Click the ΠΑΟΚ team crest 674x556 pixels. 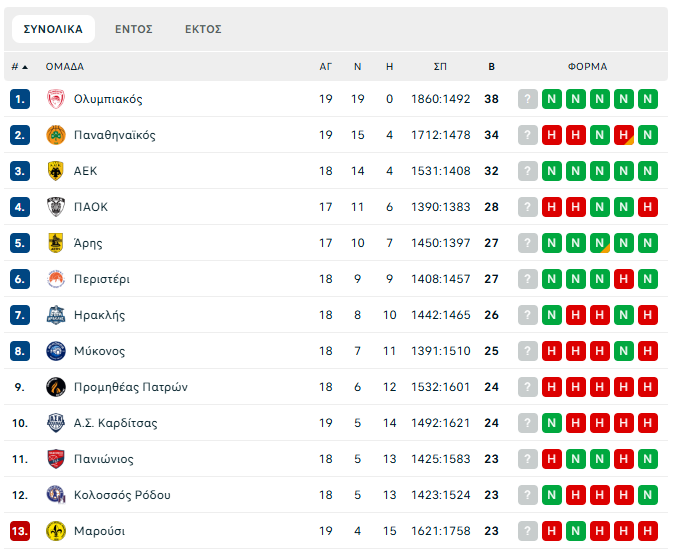pyautogui.click(x=55, y=207)
